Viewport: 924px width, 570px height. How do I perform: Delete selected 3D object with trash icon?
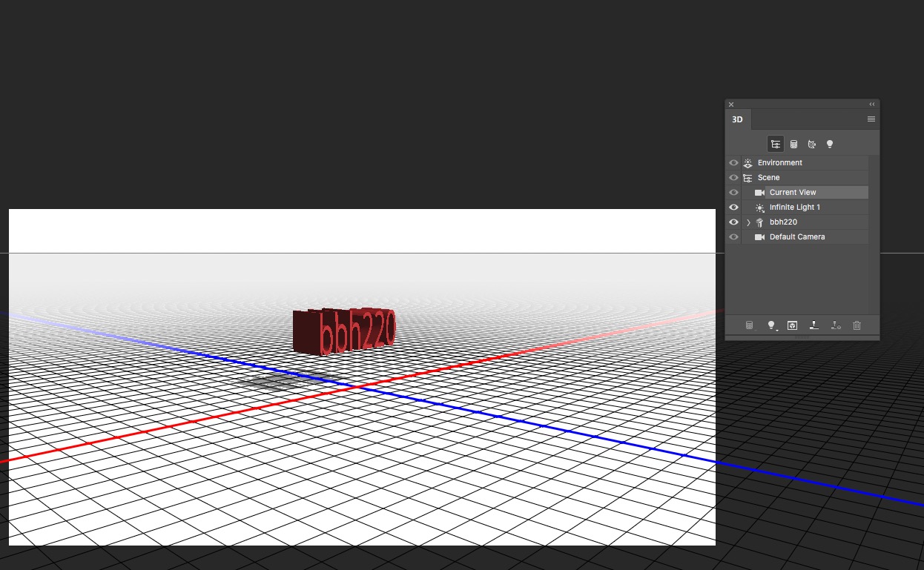pyautogui.click(x=857, y=325)
